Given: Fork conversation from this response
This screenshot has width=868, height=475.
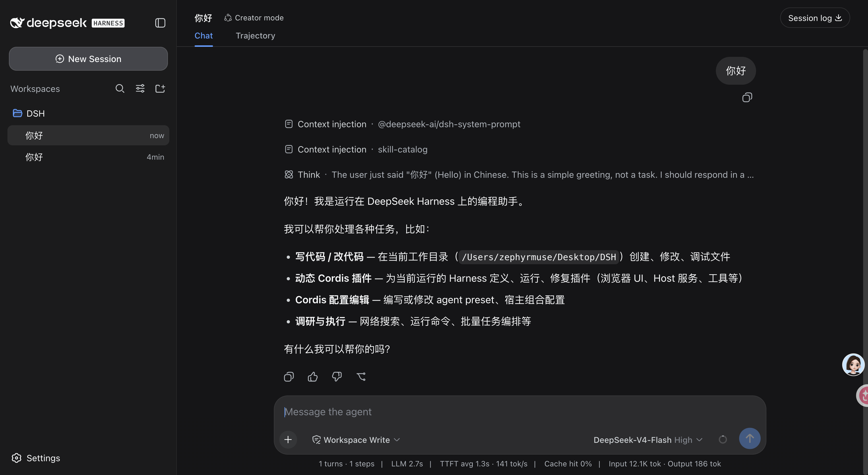Looking at the screenshot, I should 361,376.
